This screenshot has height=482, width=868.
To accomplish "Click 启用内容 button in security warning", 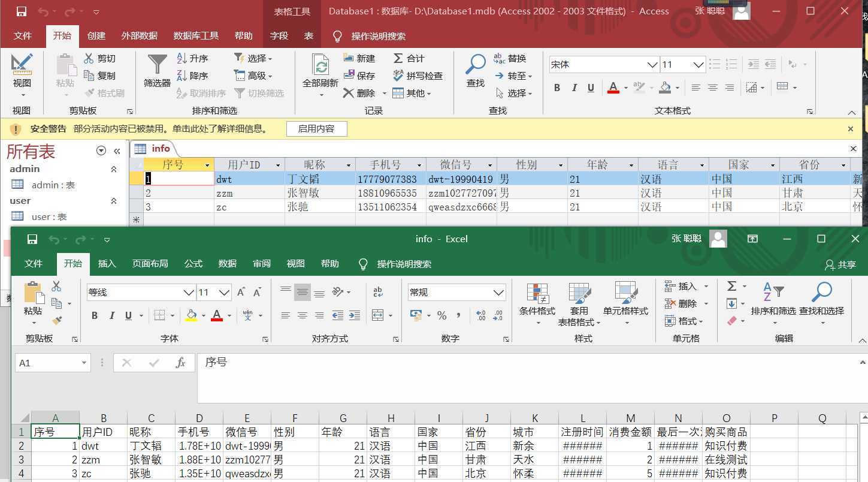I will point(316,128).
